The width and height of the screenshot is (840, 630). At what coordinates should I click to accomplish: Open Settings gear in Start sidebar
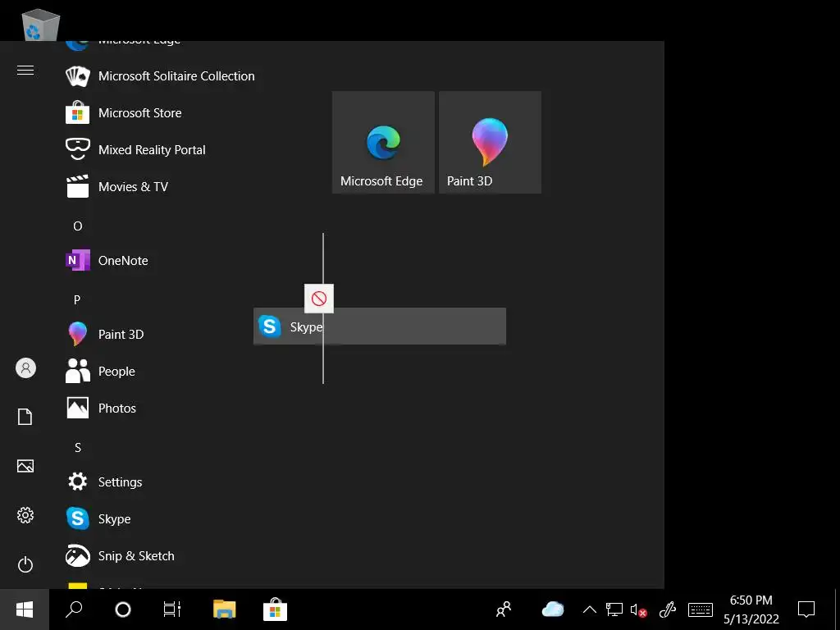point(25,515)
